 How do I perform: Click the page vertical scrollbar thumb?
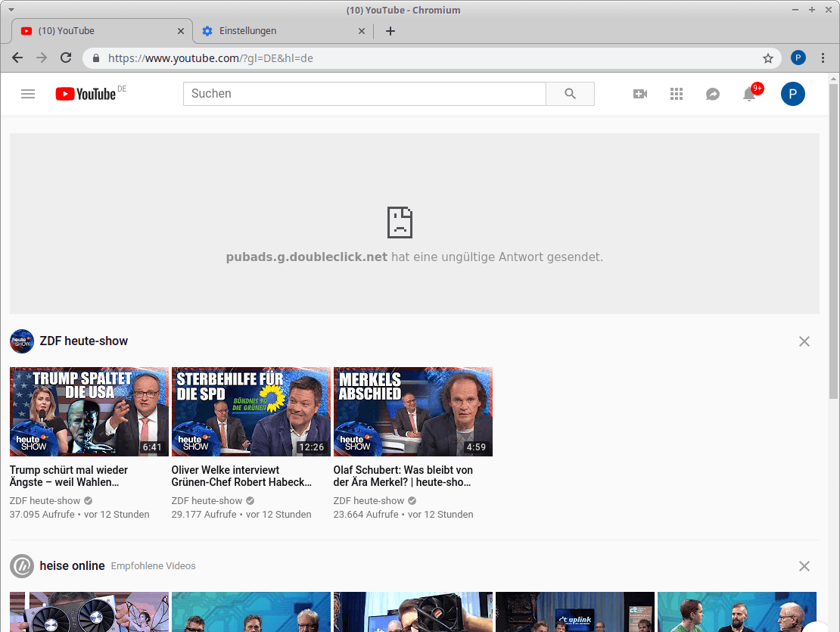click(833, 241)
